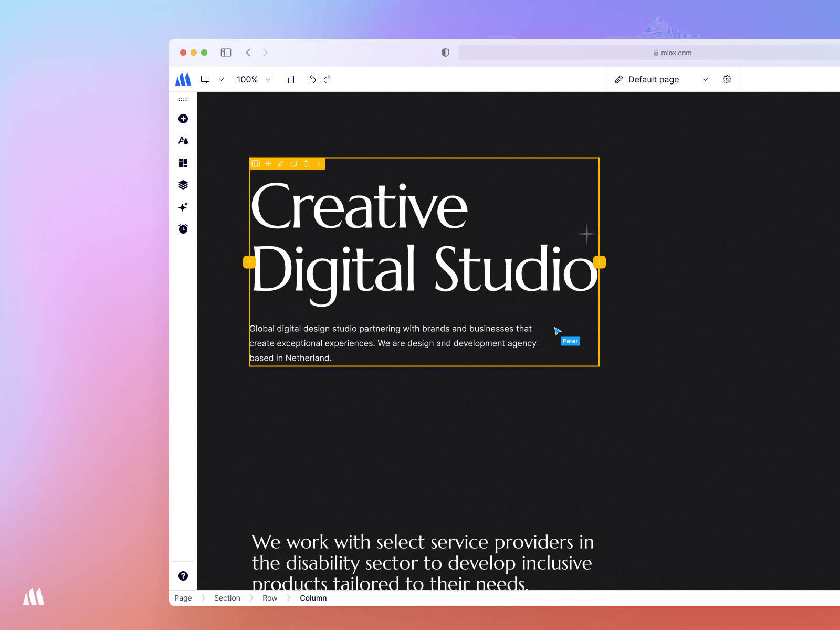Screen dimensions: 840x630
Task: Open the Typography panel from the sidebar
Action: (x=183, y=140)
